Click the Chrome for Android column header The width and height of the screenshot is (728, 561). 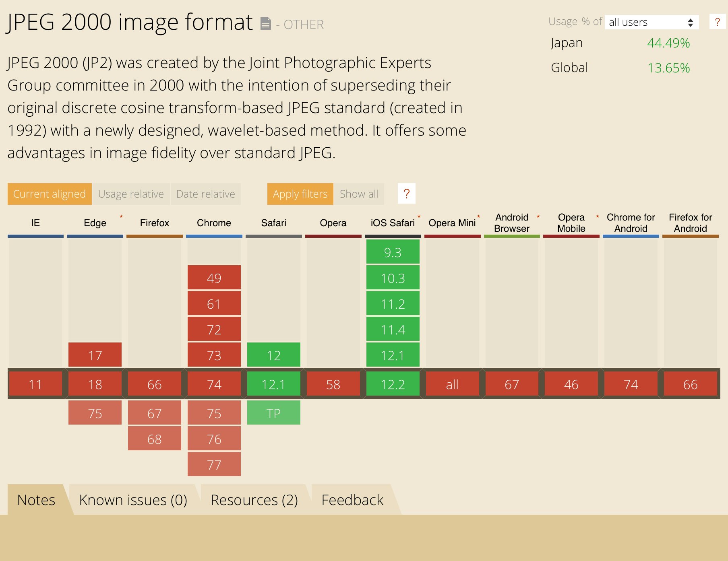point(631,223)
